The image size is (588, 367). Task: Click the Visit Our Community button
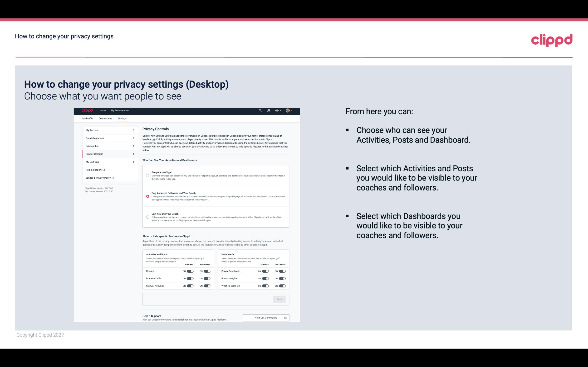265,318
